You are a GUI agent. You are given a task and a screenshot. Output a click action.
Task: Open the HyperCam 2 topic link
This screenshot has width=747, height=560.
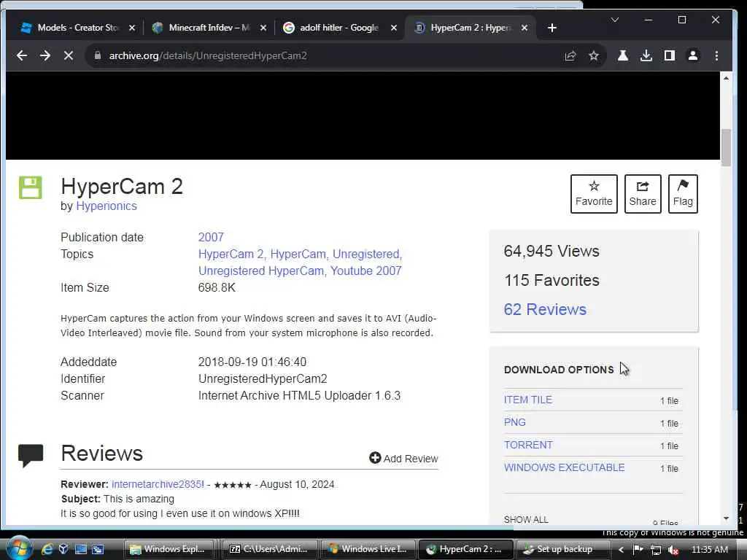click(x=231, y=254)
